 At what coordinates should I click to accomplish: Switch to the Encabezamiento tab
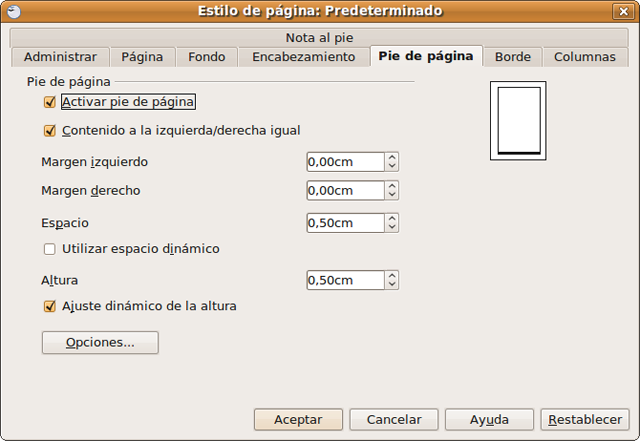[x=303, y=57]
